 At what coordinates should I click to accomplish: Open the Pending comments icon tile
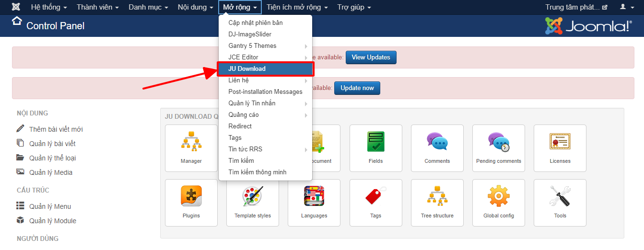pyautogui.click(x=499, y=148)
